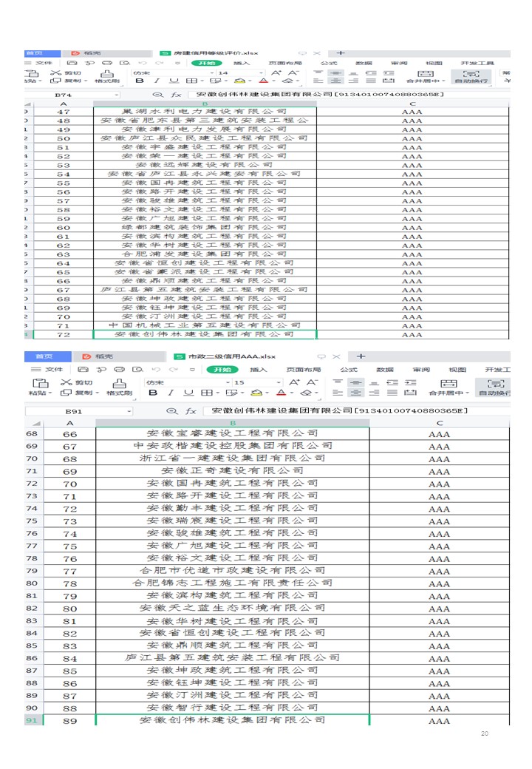Switch to the 首页 tab in lower window
The width and height of the screenshot is (532, 769).
pyautogui.click(x=44, y=356)
